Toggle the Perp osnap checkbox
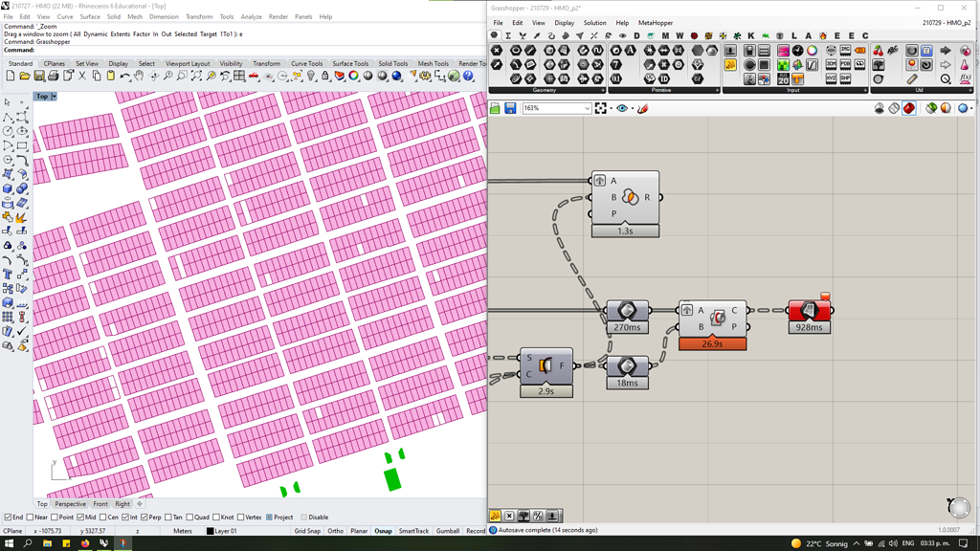The image size is (980, 551). coord(144,518)
